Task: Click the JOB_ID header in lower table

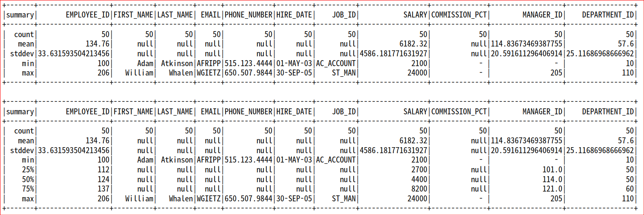Action: coord(344,112)
